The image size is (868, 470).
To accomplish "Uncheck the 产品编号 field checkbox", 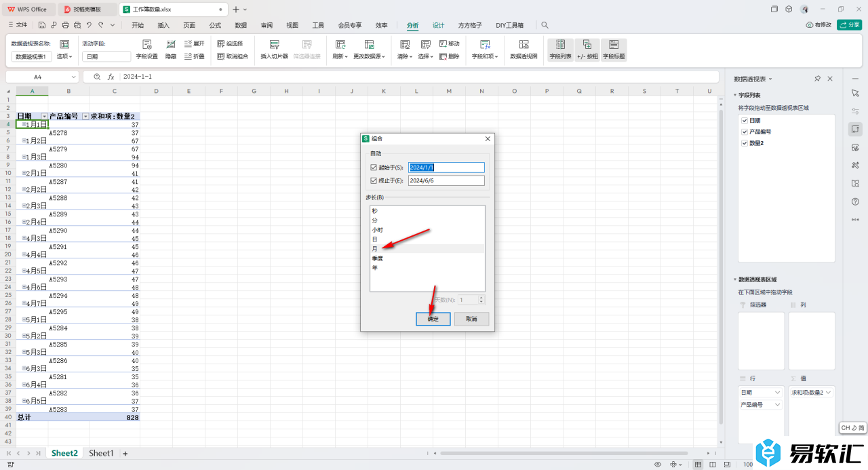I will (745, 132).
